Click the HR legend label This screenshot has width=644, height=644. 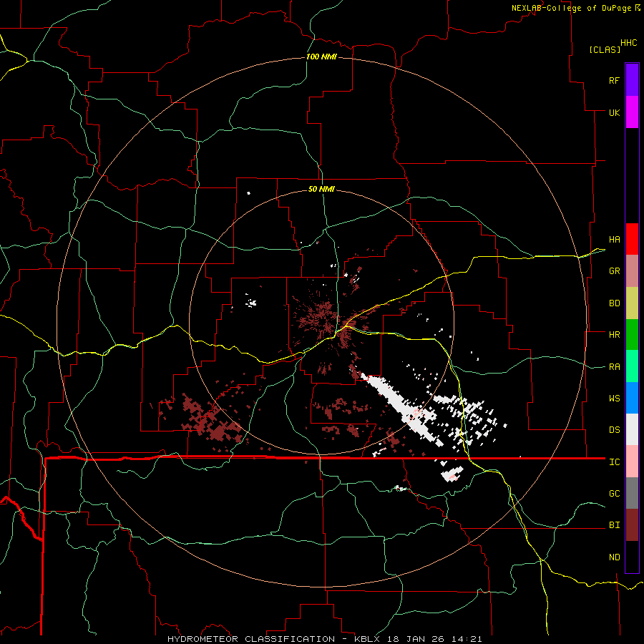pos(615,335)
